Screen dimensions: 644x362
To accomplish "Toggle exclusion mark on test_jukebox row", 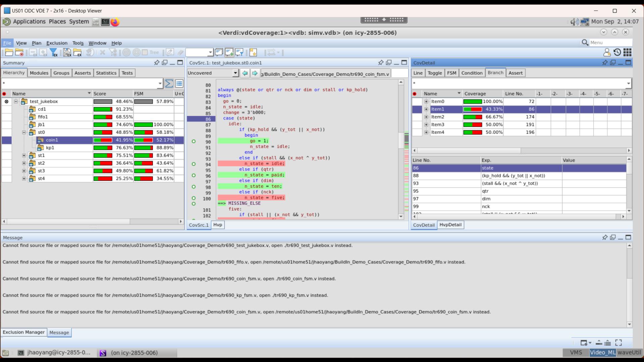I will click(6, 102).
